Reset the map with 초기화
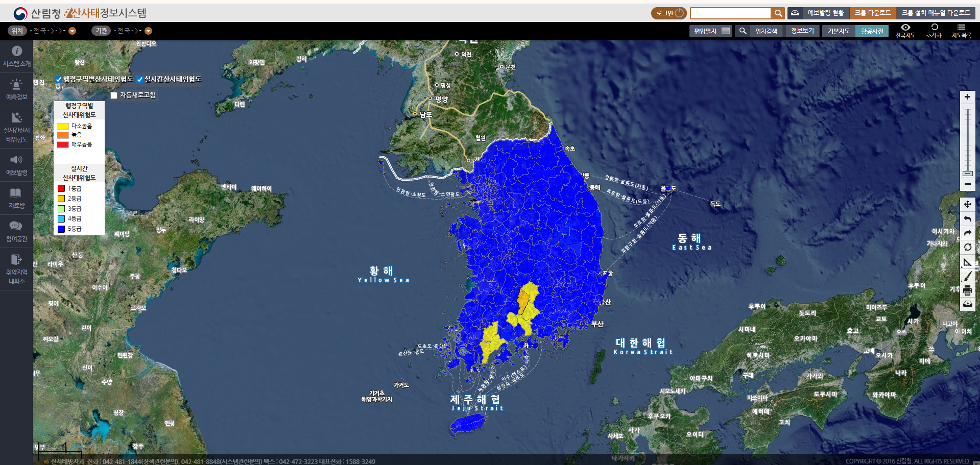The image size is (980, 465). 934,31
